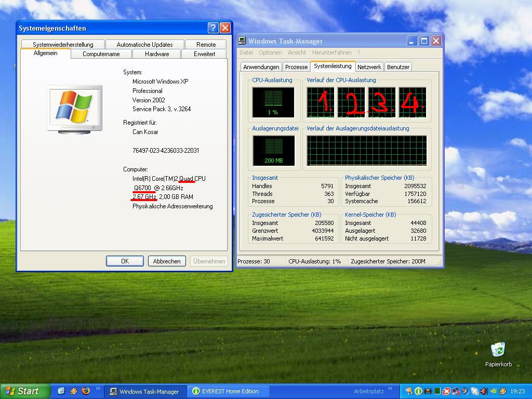Click the registered name 'Can Kosar'
Image resolution: width=532 pixels, height=399 pixels.
(x=145, y=131)
